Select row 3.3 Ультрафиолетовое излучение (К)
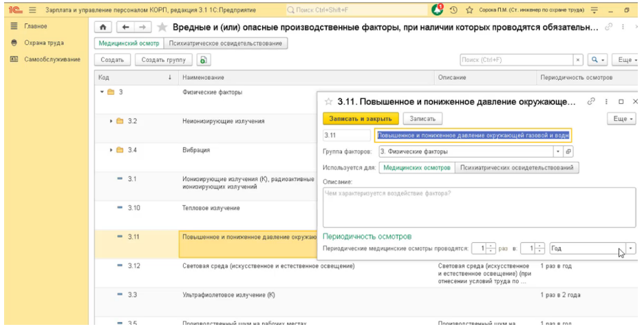The height and width of the screenshot is (329, 644). 365,302
